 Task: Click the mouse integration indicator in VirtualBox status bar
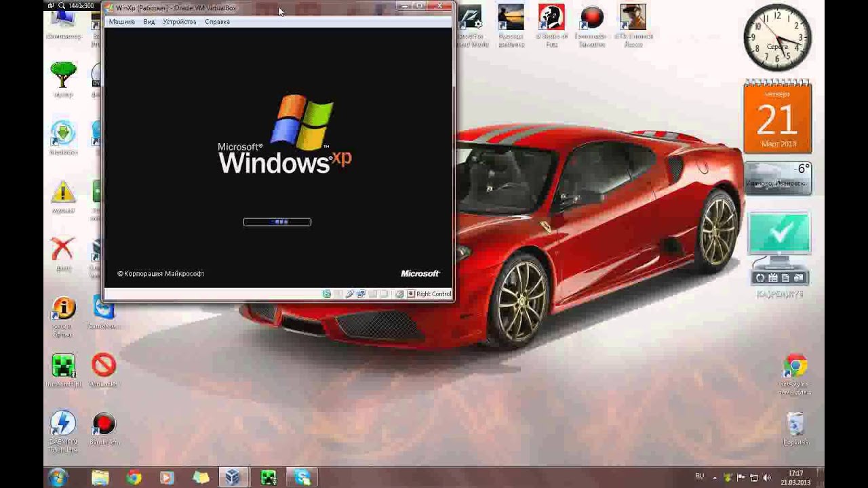399,293
